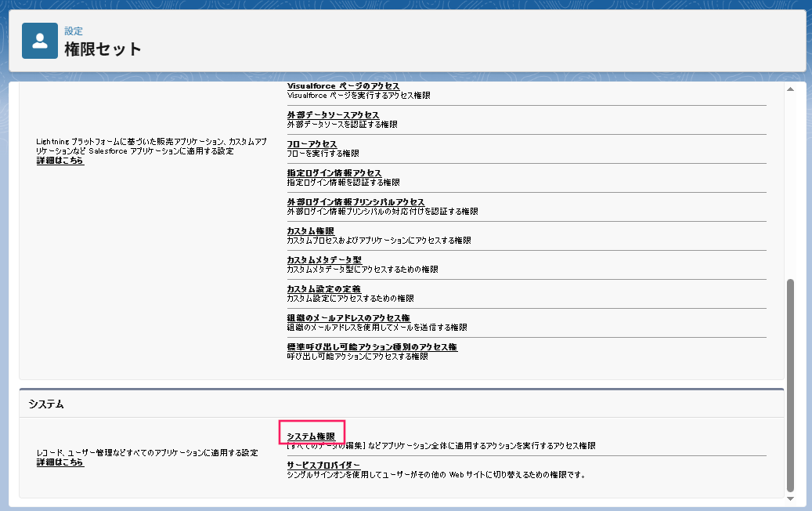This screenshot has width=812, height=511.
Task: Open カスタム権限 link
Action: (x=311, y=231)
